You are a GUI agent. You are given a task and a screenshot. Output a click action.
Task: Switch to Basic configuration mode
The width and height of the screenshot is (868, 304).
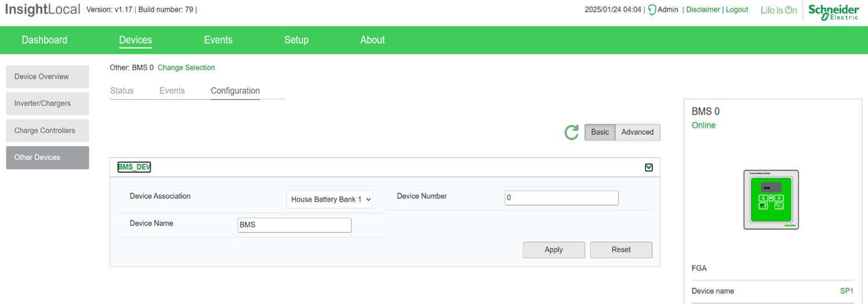pos(600,132)
